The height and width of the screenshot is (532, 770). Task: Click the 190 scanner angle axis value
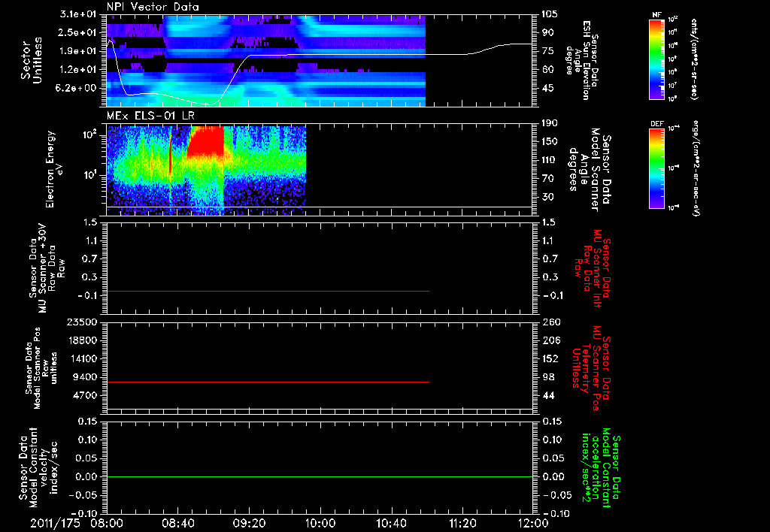[550, 123]
